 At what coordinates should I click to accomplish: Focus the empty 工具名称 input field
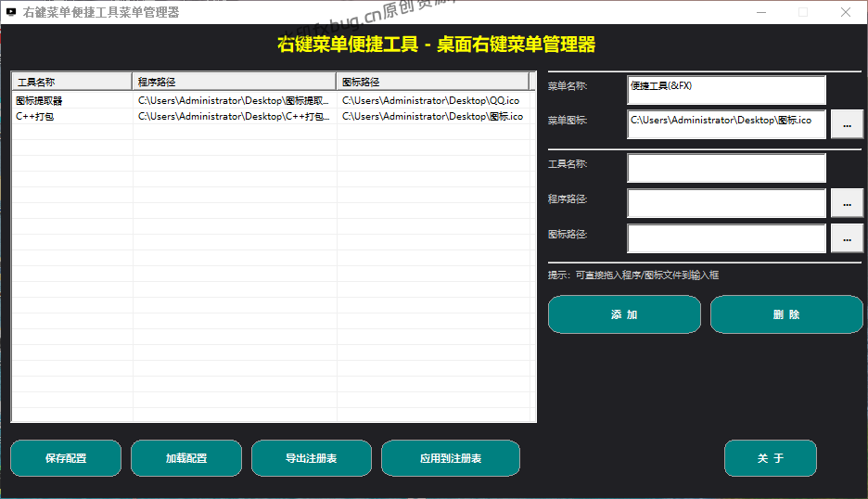[x=726, y=168]
